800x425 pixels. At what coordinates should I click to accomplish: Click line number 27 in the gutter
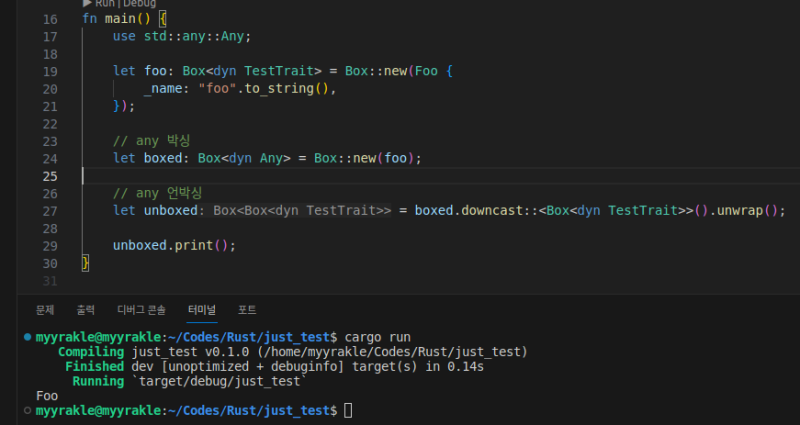coord(50,210)
